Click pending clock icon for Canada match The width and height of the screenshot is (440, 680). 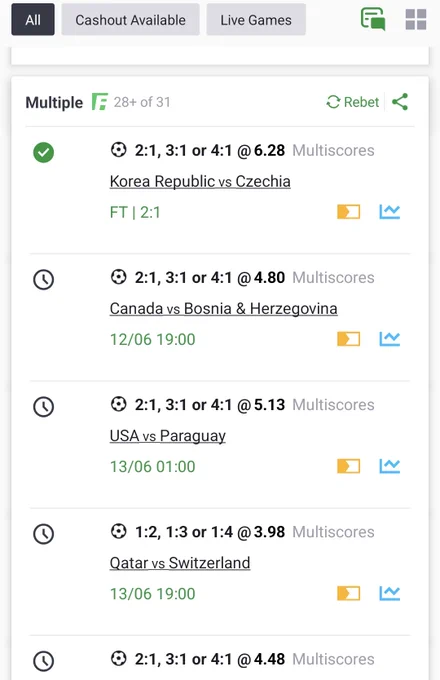pos(43,279)
